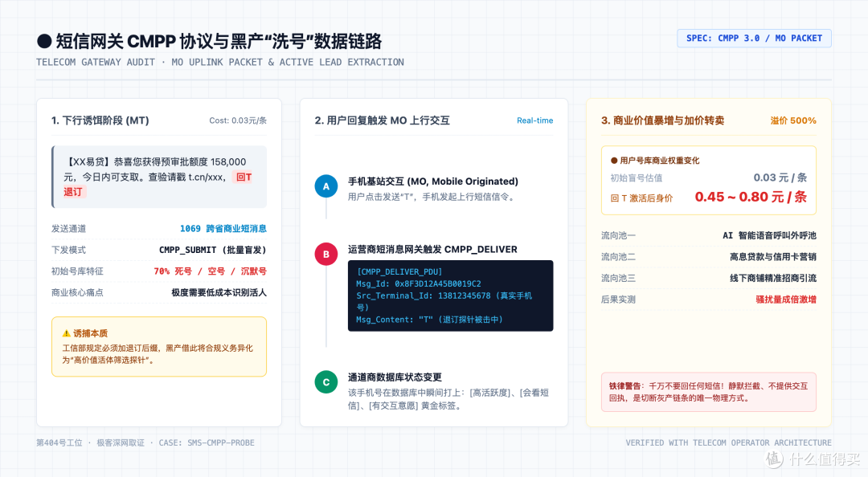
Task: Click the value AI 智能语音呼叫外呼池
Action: coord(769,235)
